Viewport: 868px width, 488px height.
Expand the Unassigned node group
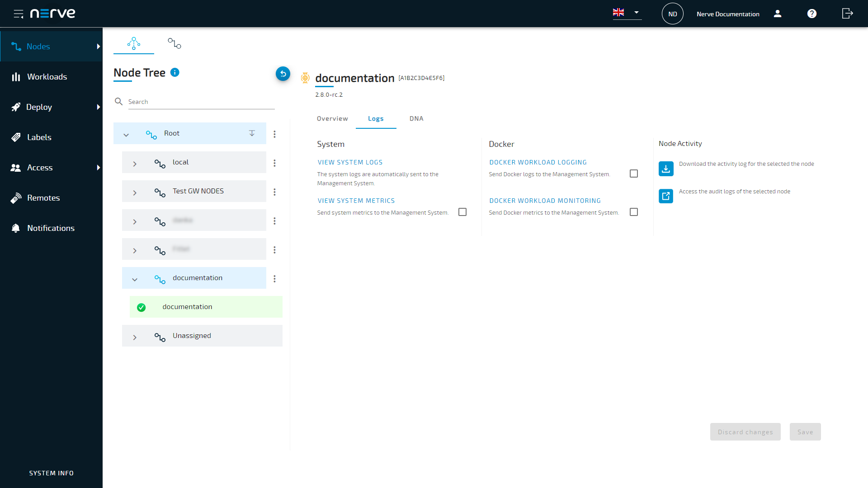click(134, 335)
